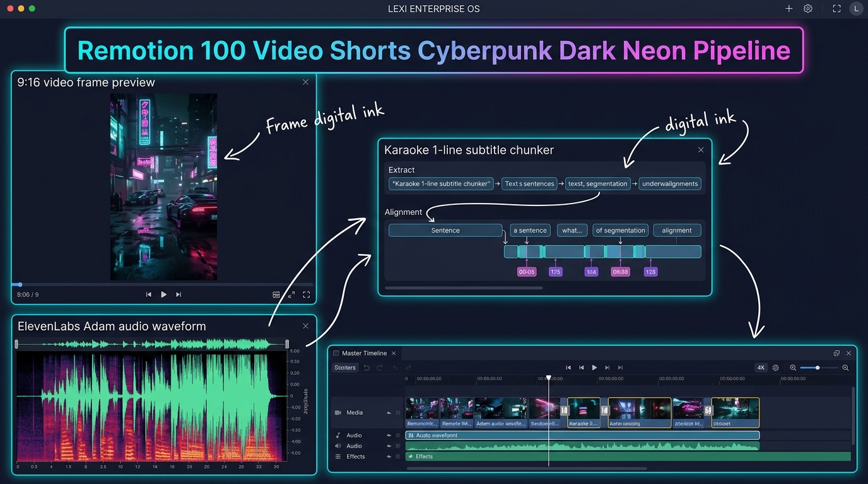Screen dimensions: 868x484
Task: Toggle the grid icon on Media track
Action: (x=398, y=413)
